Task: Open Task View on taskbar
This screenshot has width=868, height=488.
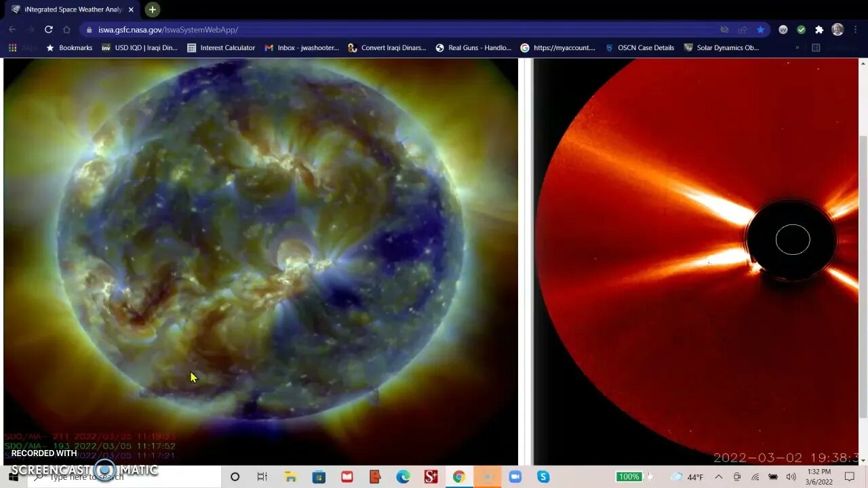Action: [x=262, y=477]
